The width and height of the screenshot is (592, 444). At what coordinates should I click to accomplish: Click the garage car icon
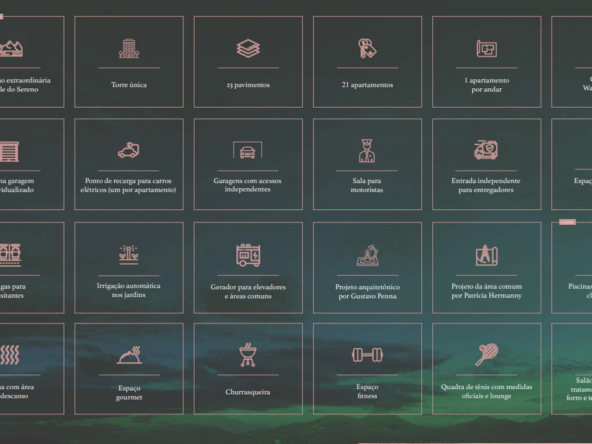pos(248,150)
